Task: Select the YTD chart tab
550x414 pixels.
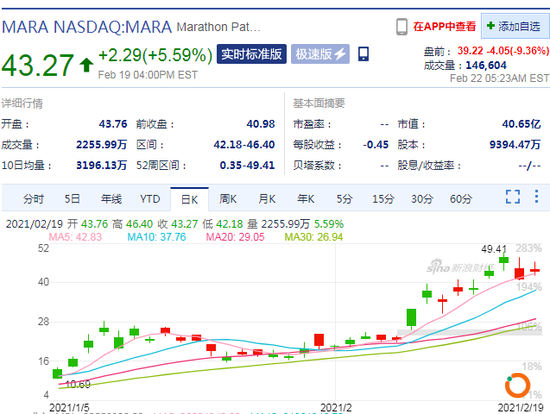Action: (150, 199)
